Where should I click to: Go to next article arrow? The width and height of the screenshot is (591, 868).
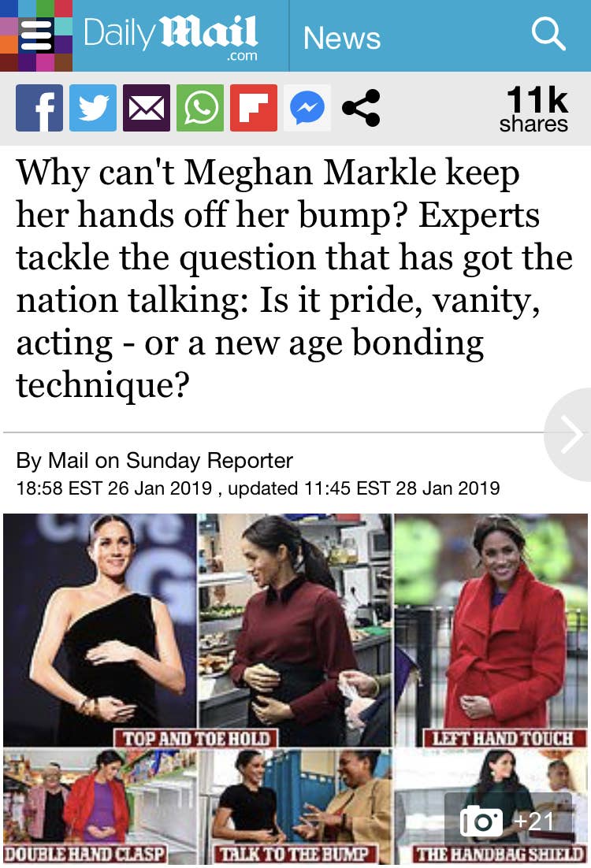point(569,435)
